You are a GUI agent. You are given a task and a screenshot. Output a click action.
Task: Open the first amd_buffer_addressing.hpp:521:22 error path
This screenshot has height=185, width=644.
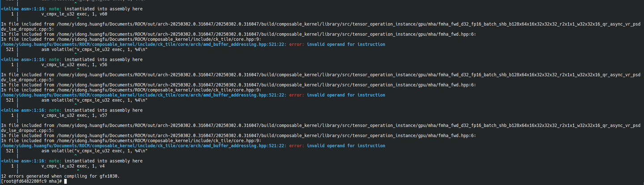pos(143,44)
